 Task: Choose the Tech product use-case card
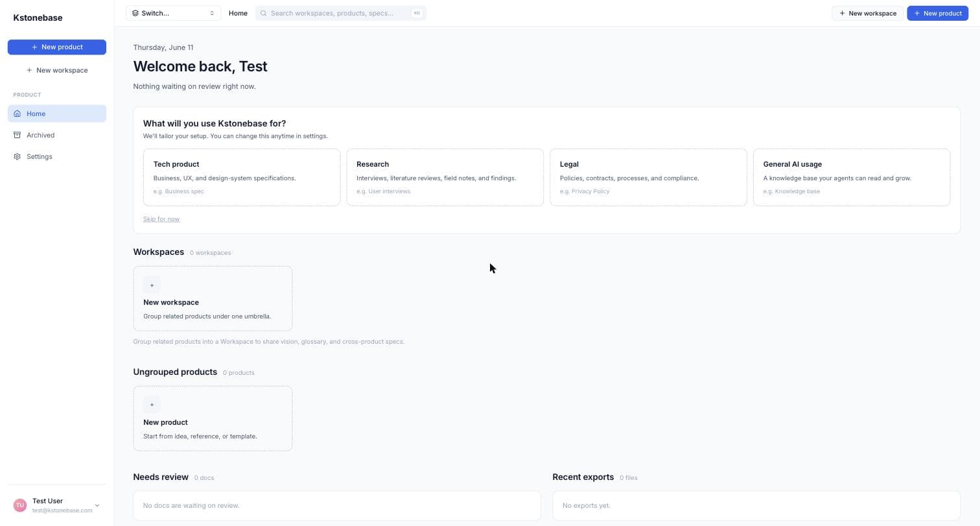(x=242, y=177)
